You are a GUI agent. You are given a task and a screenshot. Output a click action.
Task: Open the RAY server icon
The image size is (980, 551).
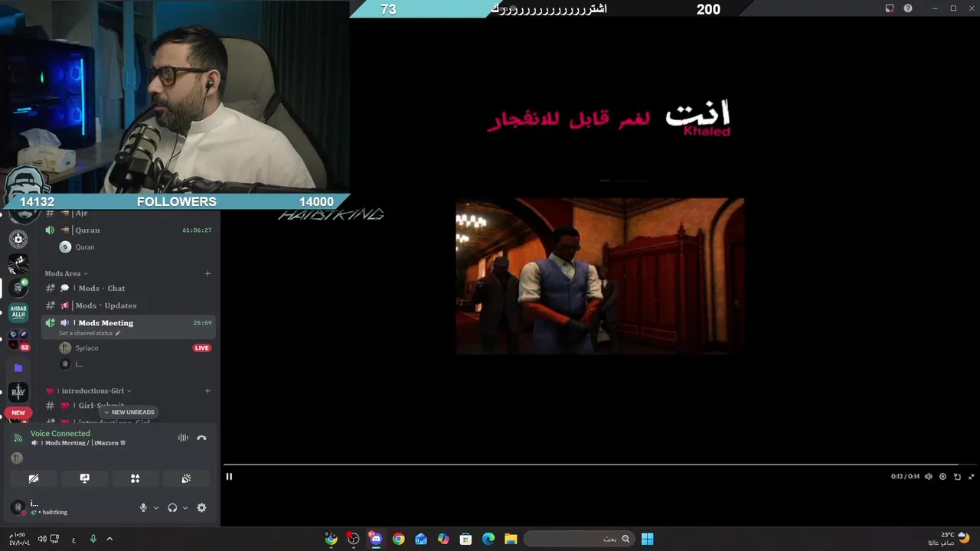coord(18,392)
